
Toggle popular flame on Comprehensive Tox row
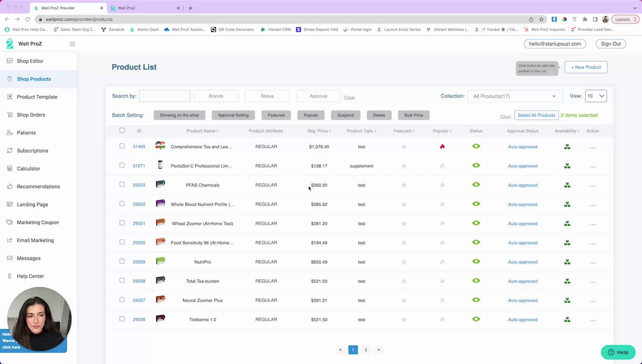click(442, 147)
